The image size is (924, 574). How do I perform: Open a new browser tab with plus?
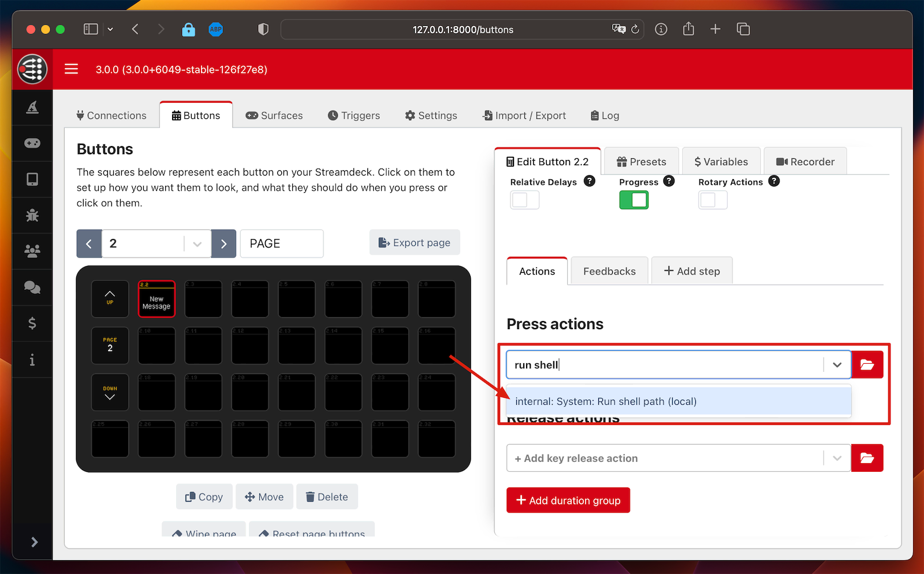(715, 29)
